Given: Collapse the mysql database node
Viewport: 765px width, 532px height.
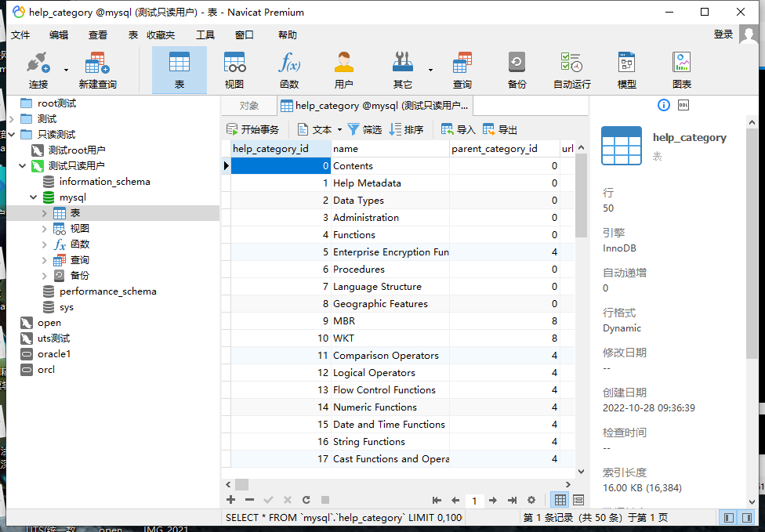Looking at the screenshot, I should (33, 197).
